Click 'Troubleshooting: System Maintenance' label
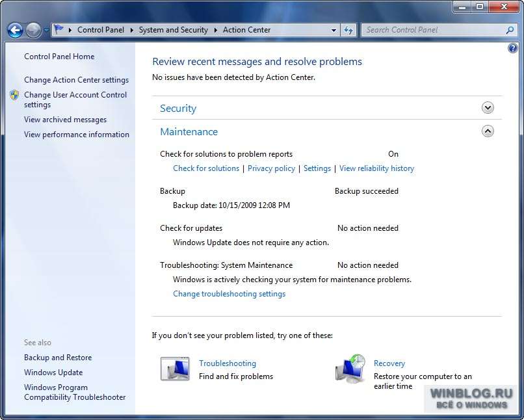Screen dimensions: 524x420 (x=226, y=265)
